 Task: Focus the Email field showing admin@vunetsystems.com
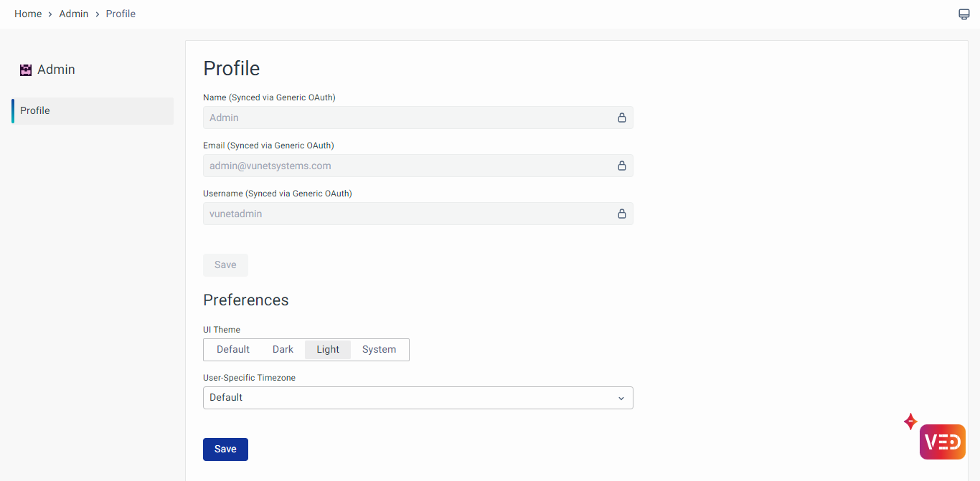409,166
